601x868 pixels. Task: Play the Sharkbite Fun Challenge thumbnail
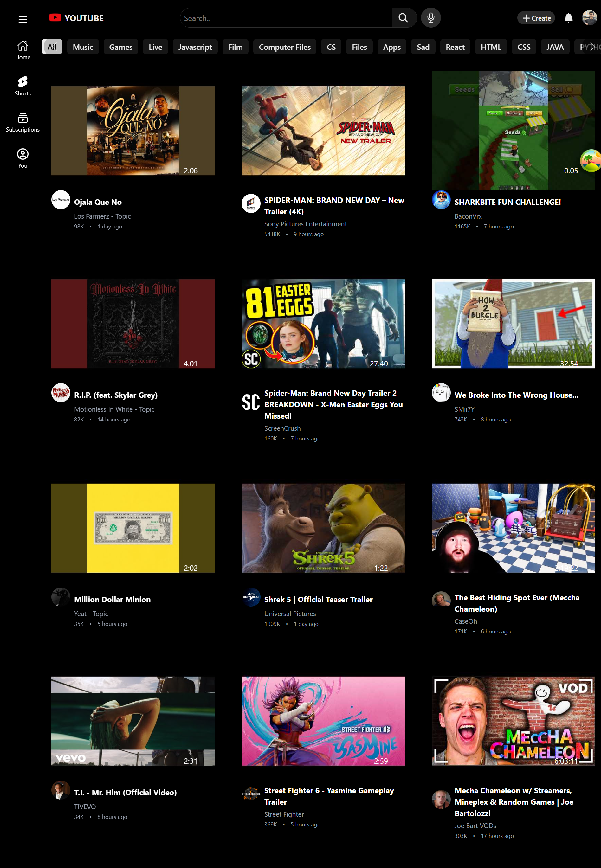513,131
